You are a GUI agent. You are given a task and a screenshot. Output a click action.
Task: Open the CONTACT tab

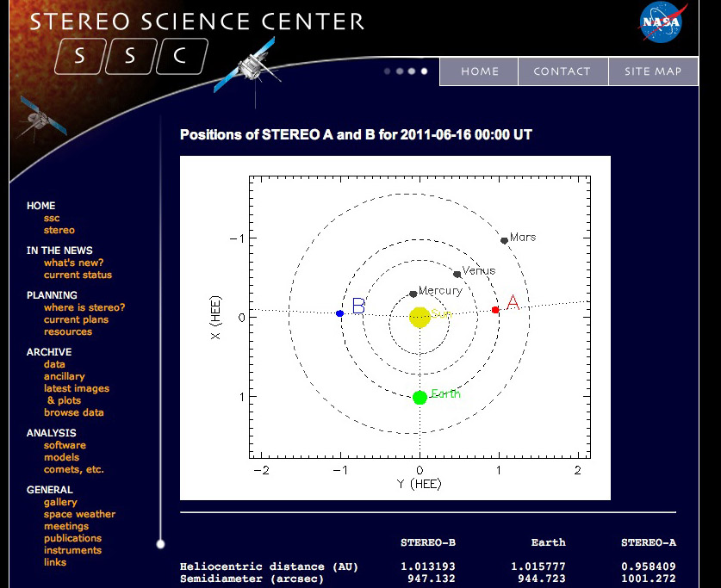coord(562,71)
